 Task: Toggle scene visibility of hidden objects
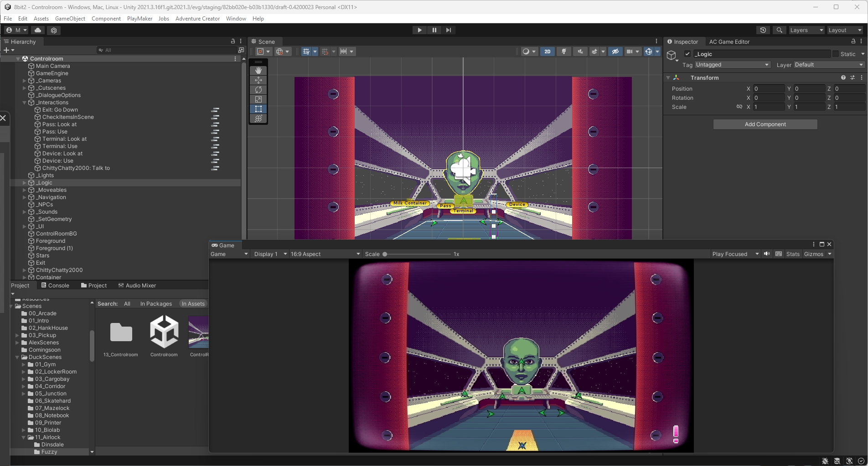(x=615, y=51)
